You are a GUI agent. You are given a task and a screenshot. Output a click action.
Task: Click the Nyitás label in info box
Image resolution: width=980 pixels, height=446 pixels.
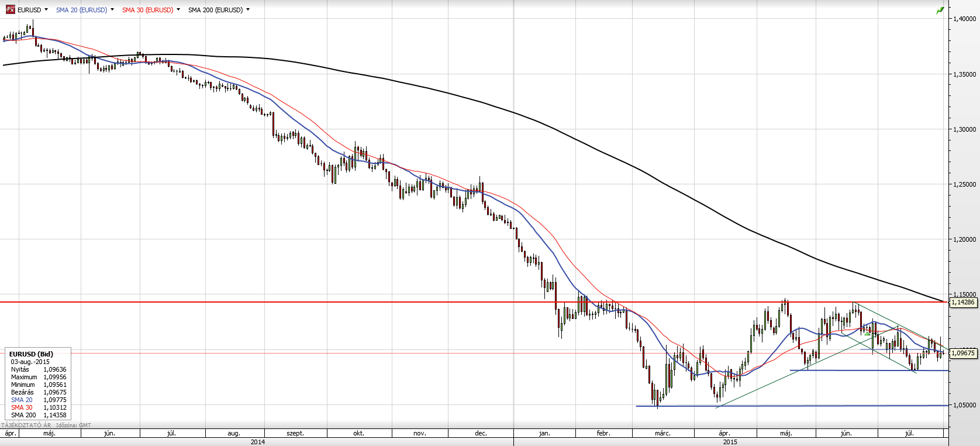[20, 369]
